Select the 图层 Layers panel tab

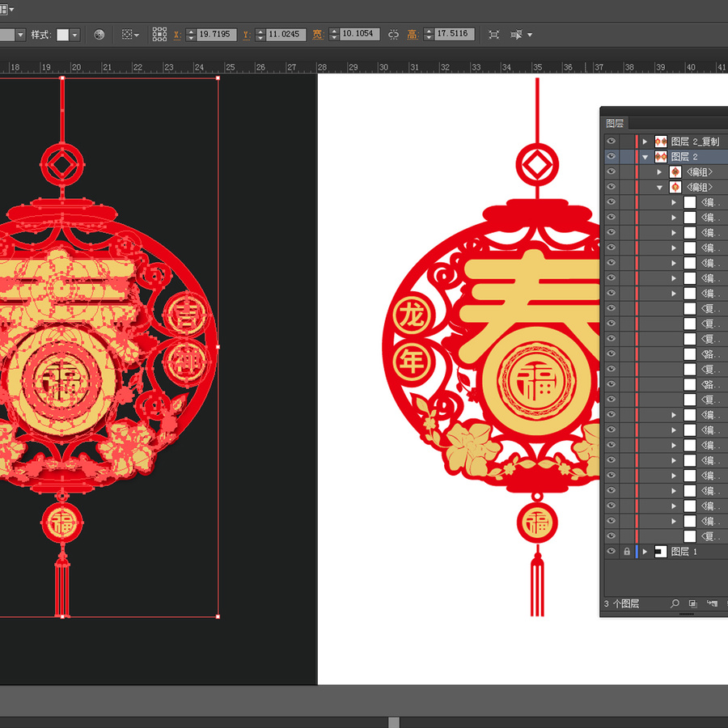(615, 123)
